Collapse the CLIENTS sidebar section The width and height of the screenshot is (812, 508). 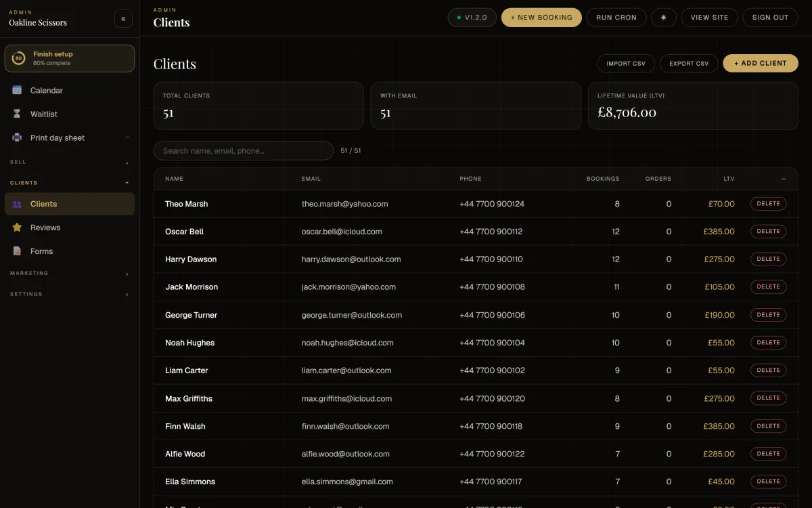(x=70, y=183)
